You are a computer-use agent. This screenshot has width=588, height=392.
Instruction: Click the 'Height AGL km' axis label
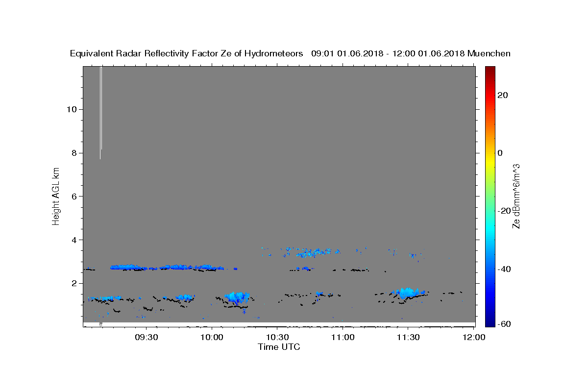point(56,196)
